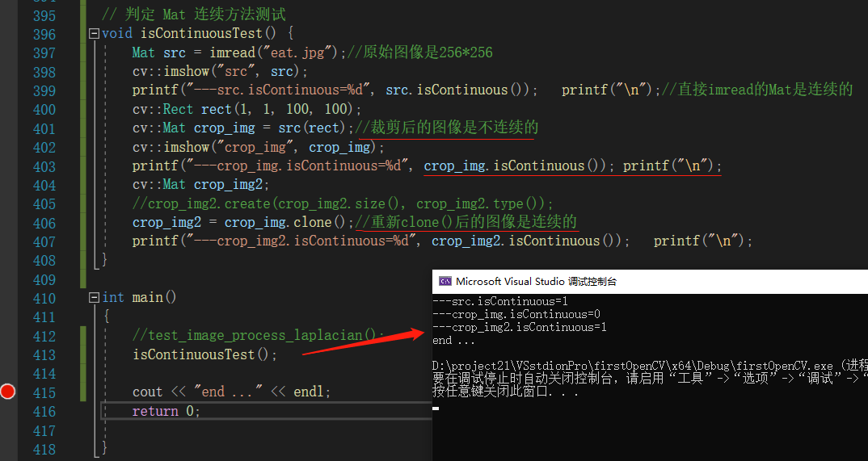Collapse the main function fold marker
This screenshot has height=461, width=868.
click(x=94, y=298)
